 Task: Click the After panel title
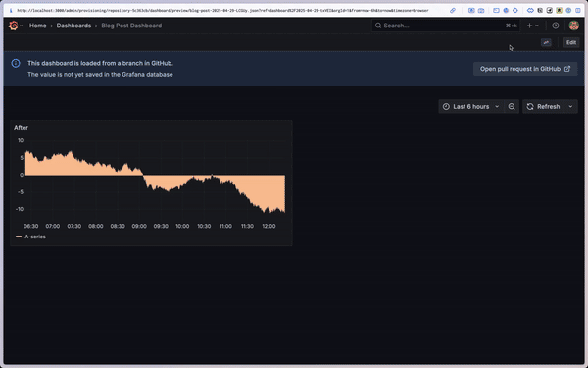[21, 128]
